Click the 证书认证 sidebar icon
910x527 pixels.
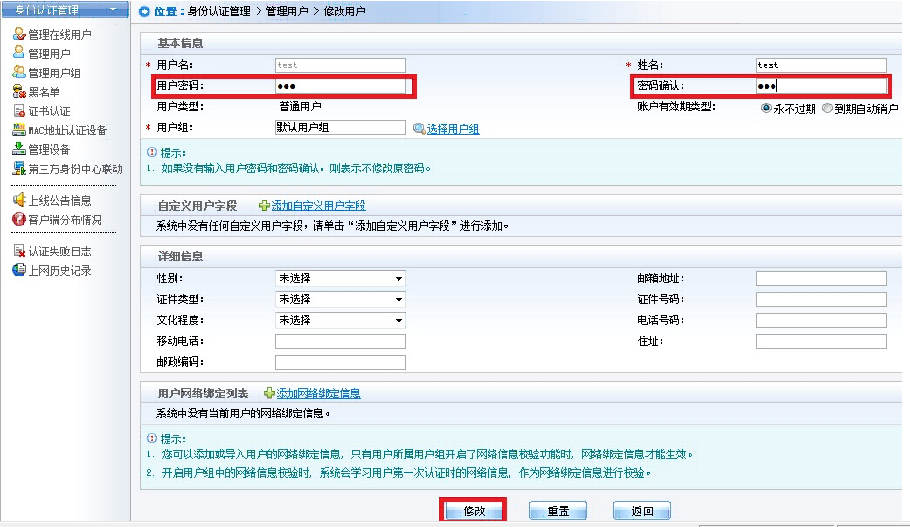pyautogui.click(x=19, y=111)
